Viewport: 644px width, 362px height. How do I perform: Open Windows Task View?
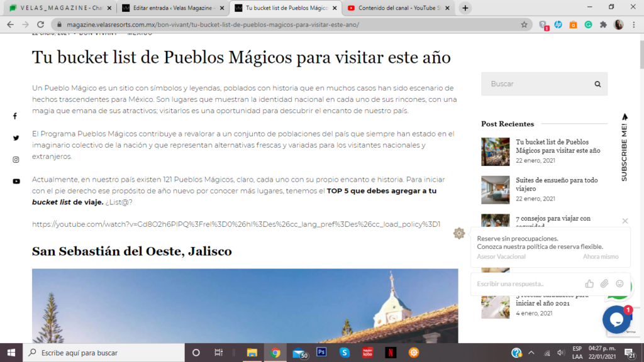point(218,353)
